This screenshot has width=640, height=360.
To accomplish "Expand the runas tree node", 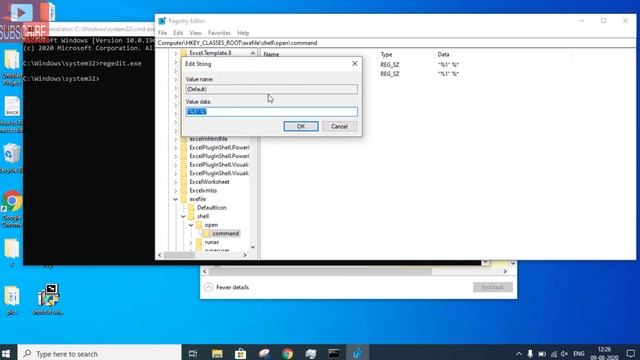I will 191,242.
